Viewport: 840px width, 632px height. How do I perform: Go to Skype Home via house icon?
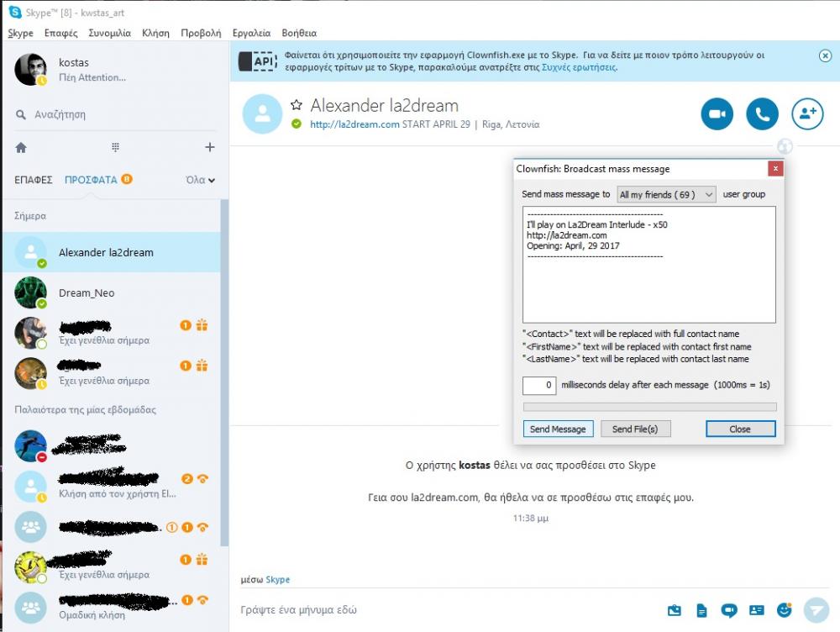[21, 147]
